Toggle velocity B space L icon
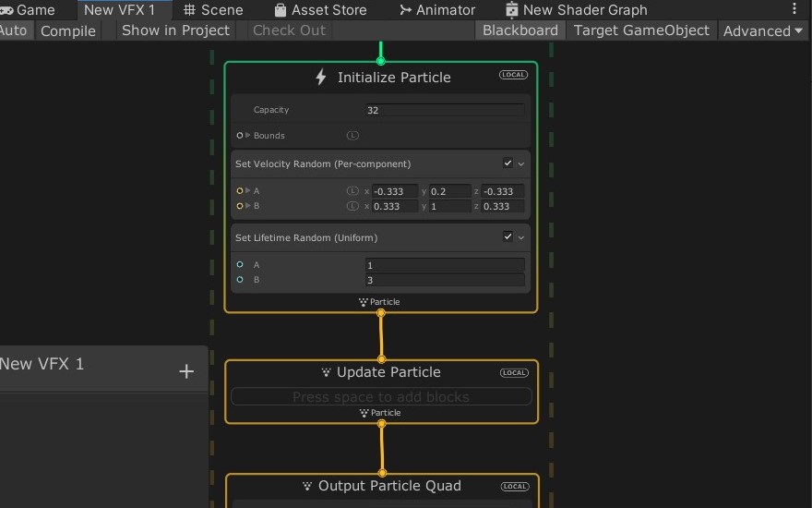812x508 pixels. (x=352, y=206)
